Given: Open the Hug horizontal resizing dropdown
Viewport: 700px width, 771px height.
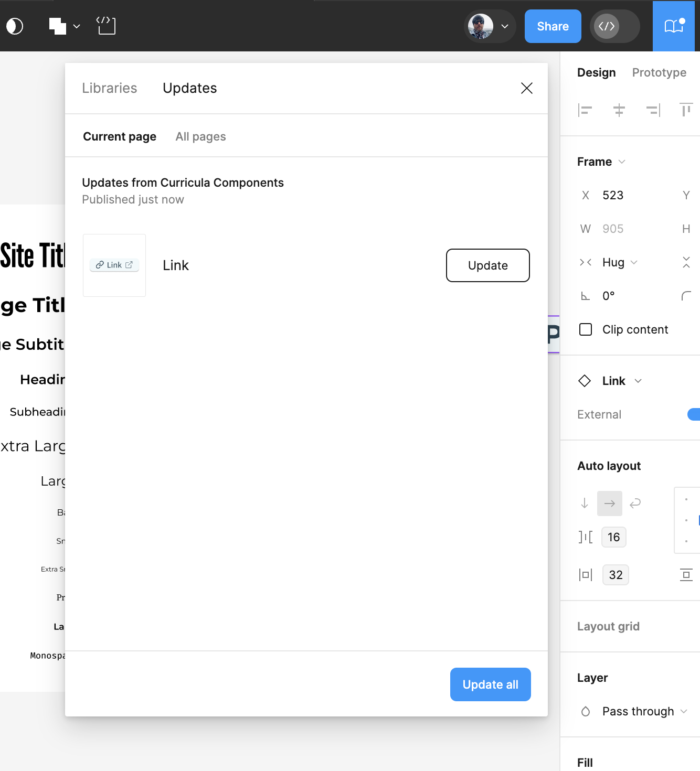Looking at the screenshot, I should tap(634, 262).
